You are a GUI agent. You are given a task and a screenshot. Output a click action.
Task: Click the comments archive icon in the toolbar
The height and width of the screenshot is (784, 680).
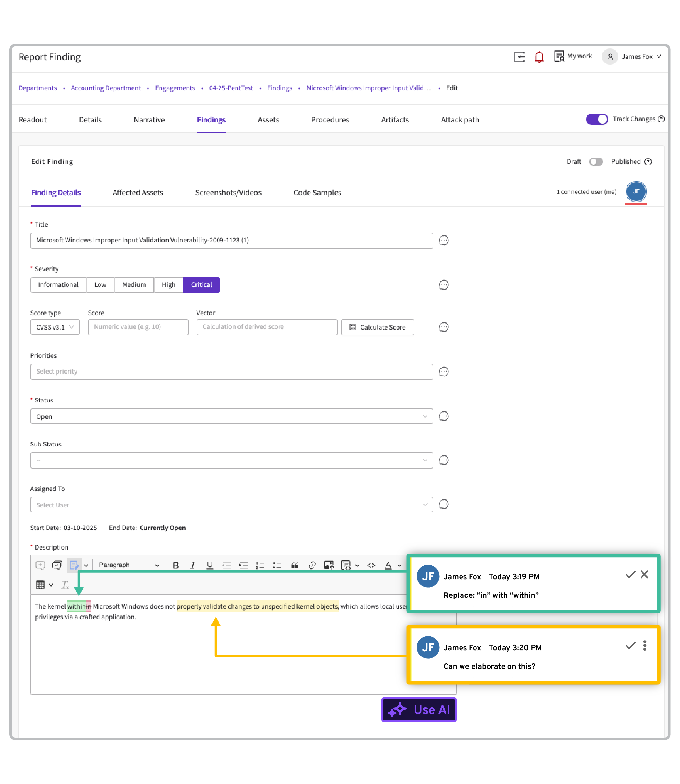(x=57, y=565)
